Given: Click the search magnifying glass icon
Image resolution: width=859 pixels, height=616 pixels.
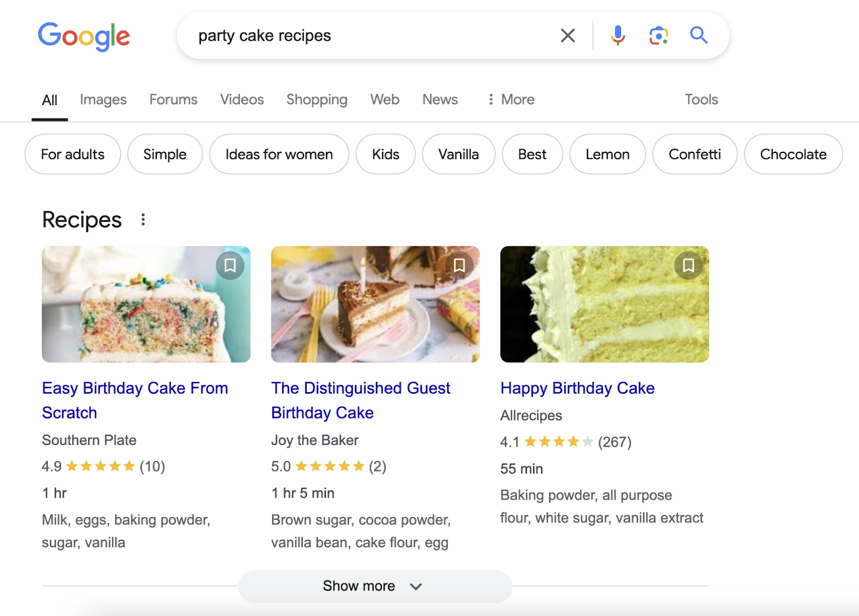Looking at the screenshot, I should coord(698,35).
